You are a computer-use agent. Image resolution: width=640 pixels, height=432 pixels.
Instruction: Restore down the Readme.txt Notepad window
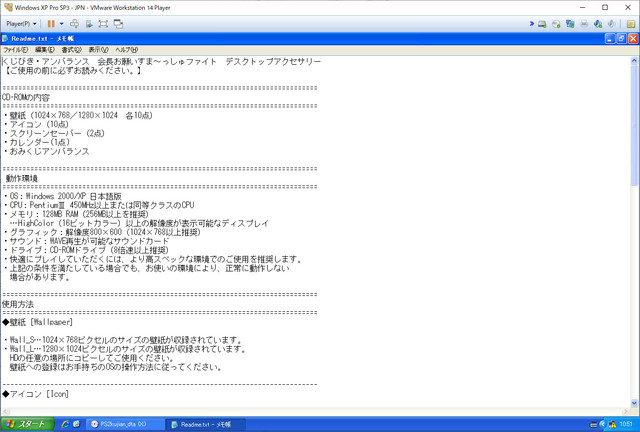[x=621, y=38]
